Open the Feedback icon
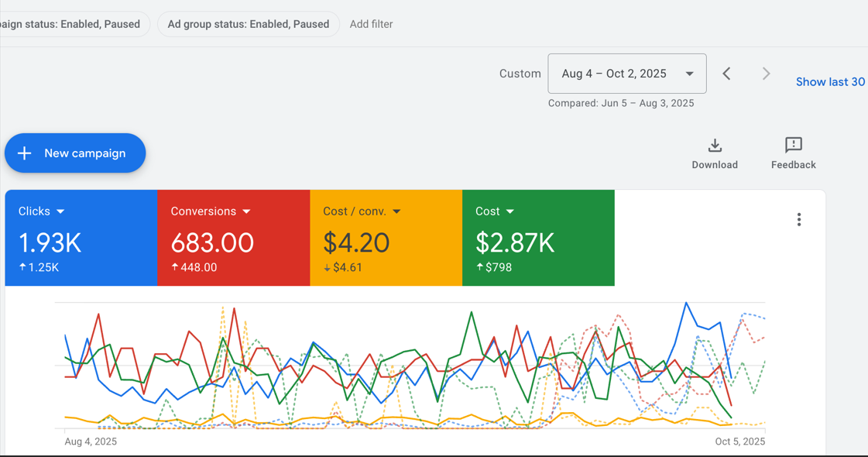868x457 pixels. click(793, 145)
